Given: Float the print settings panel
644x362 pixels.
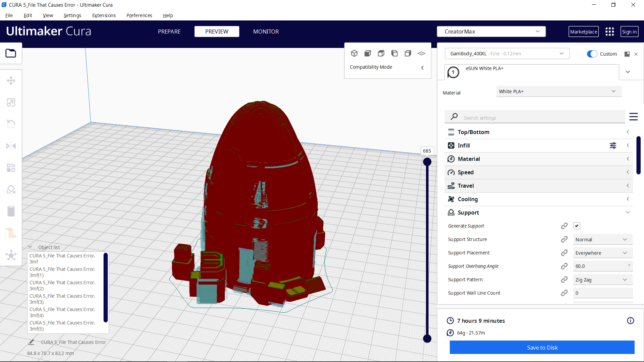Looking at the screenshot, I should 627,54.
